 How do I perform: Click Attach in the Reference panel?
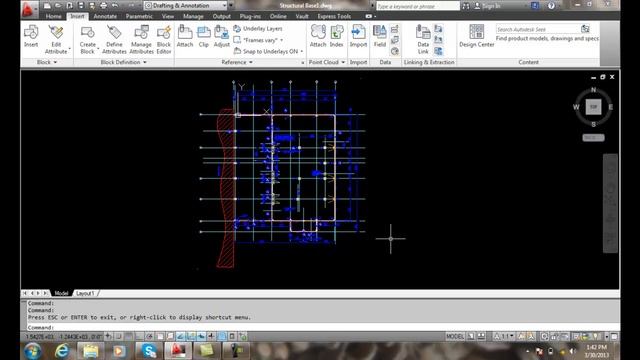(185, 36)
